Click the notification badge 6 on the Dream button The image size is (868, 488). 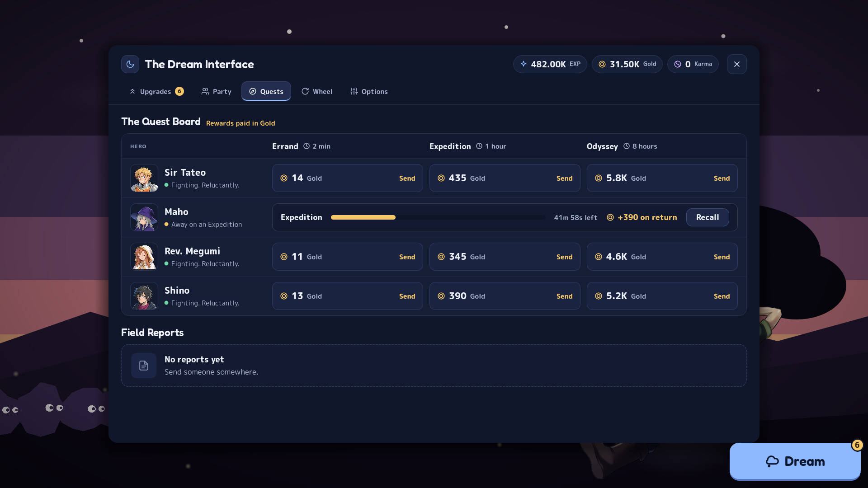pos(857,445)
